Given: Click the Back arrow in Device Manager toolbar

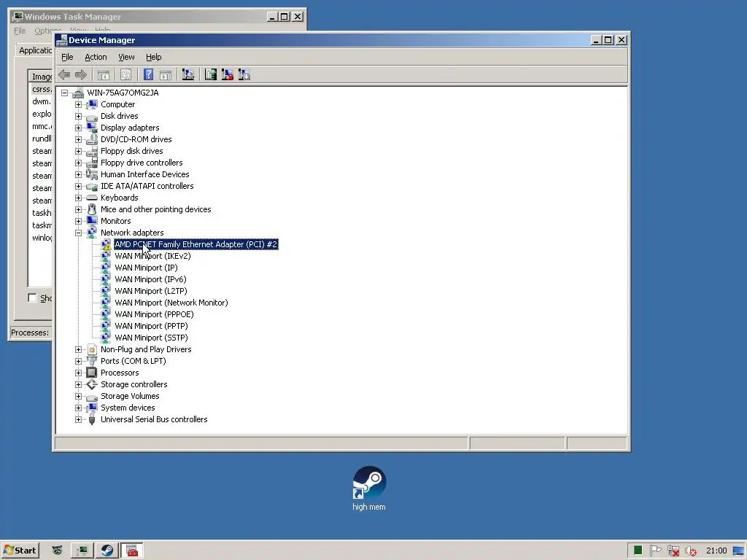Looking at the screenshot, I should click(x=64, y=75).
